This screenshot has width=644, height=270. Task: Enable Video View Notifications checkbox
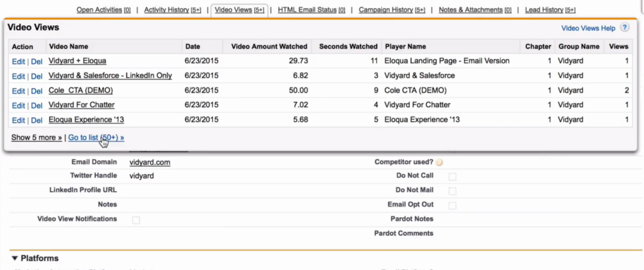click(x=136, y=220)
